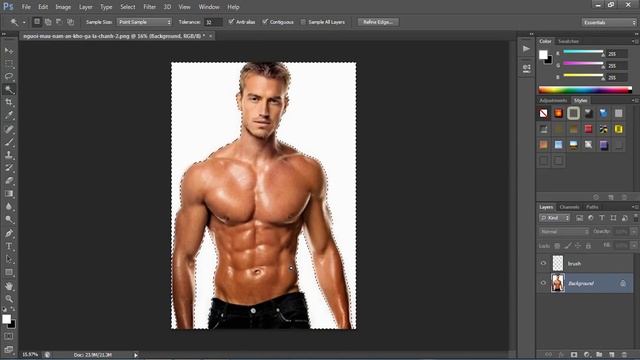Image resolution: width=640 pixels, height=360 pixels.
Task: Open the Essentials workspace dropdown
Action: click(609, 22)
